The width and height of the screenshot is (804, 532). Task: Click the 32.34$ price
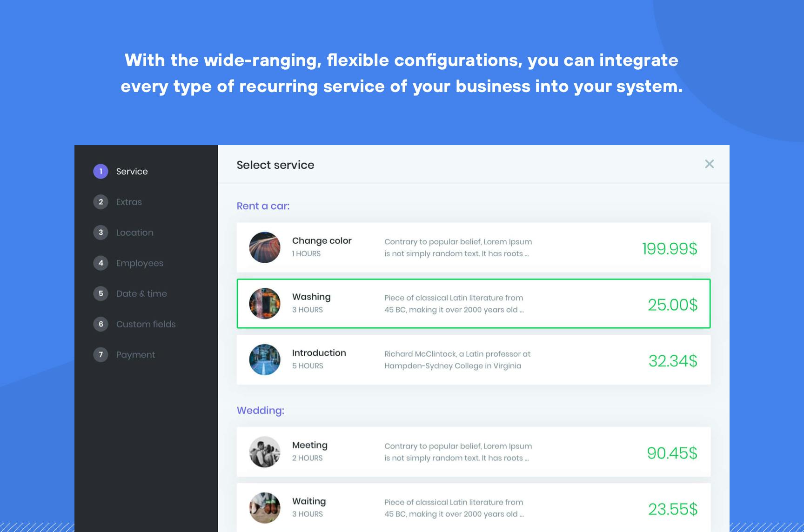673,361
